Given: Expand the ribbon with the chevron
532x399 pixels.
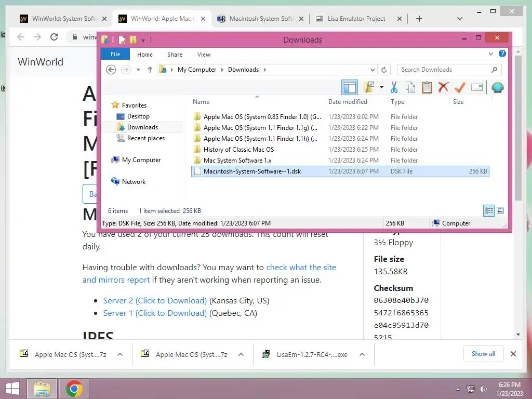Looking at the screenshot, I should [490, 54].
